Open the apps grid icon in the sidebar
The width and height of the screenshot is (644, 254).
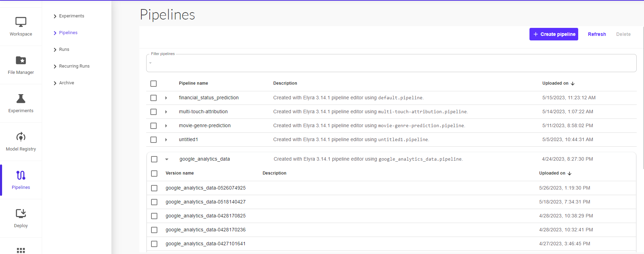pos(21,250)
